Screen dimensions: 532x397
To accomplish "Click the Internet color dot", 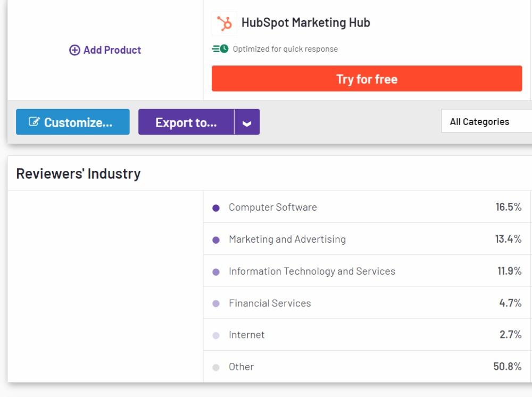I will (x=216, y=336).
